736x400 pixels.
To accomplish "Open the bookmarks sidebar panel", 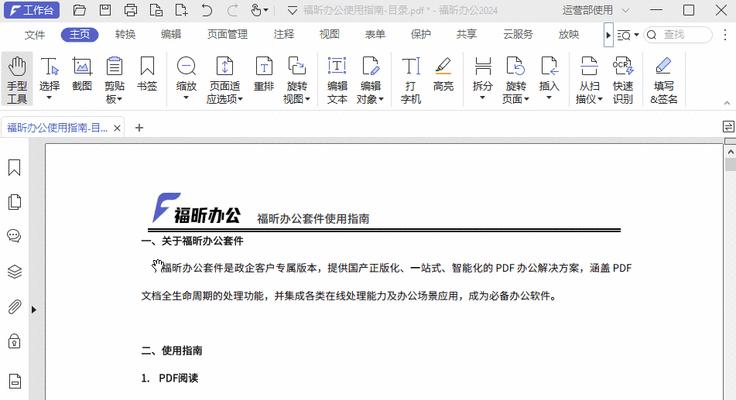I will tap(15, 168).
